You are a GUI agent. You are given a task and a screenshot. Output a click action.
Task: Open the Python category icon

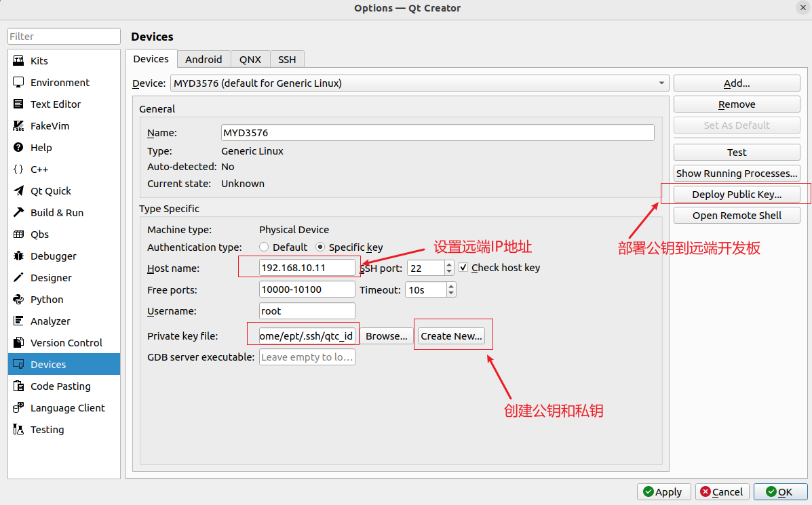(x=18, y=300)
